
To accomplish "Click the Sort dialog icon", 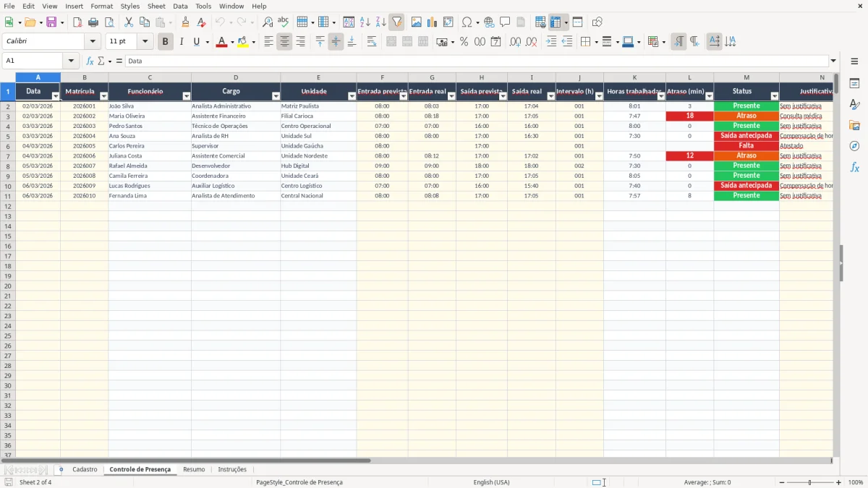I will [x=349, y=22].
